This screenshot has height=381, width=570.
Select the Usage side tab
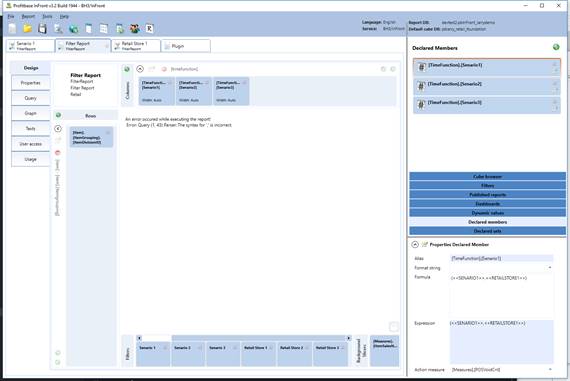click(31, 159)
